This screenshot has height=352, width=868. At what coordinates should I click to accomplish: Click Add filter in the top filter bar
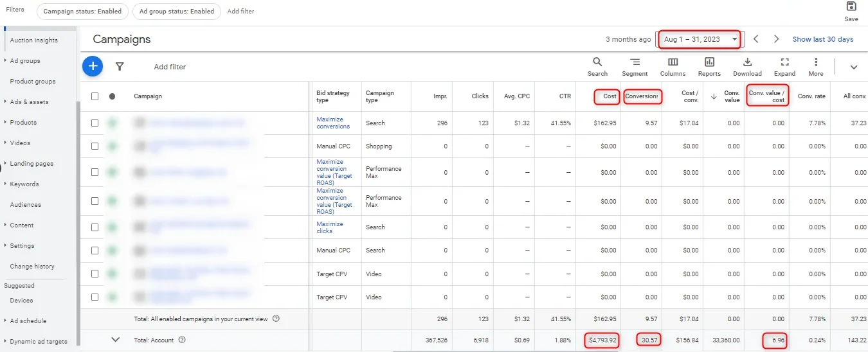[240, 12]
